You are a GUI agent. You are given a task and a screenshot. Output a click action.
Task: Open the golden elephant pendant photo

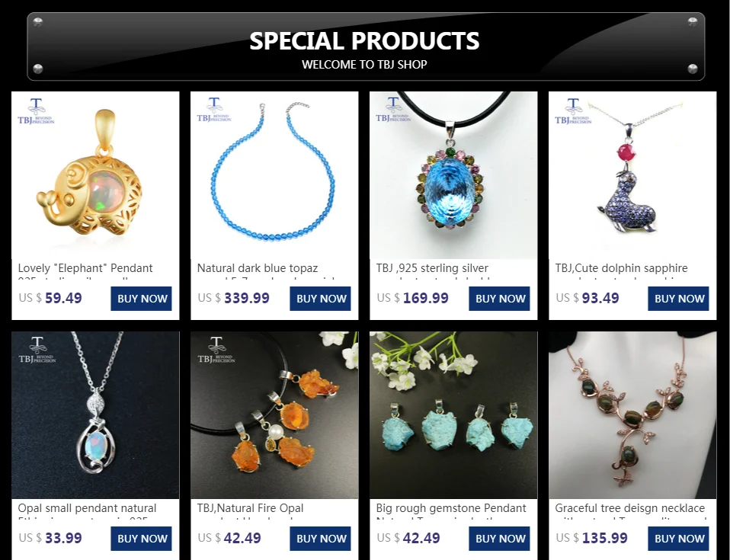point(95,175)
